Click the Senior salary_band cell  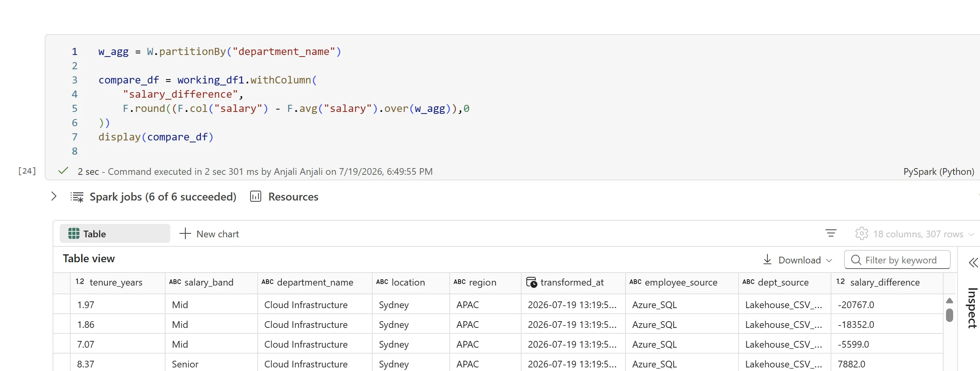coord(211,364)
